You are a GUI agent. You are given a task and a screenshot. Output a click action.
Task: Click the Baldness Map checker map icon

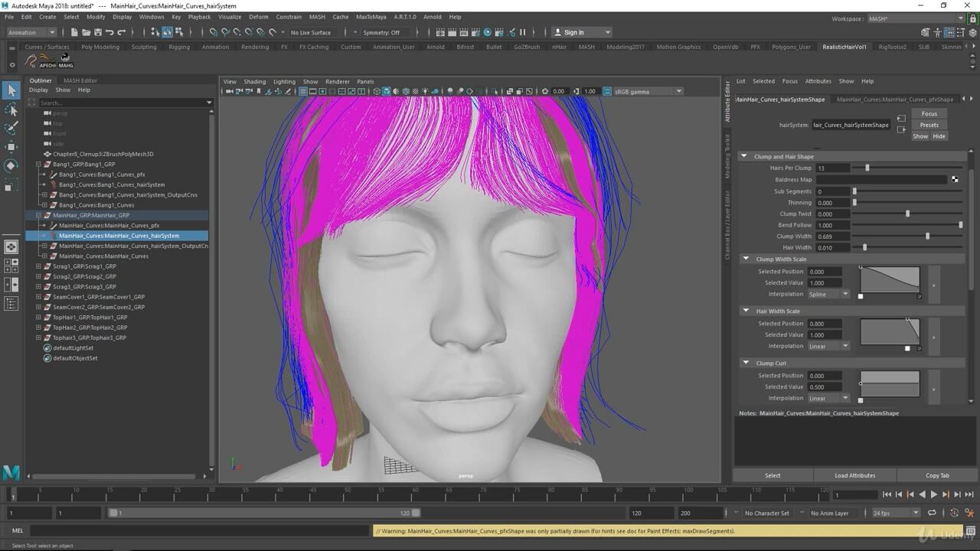955,180
